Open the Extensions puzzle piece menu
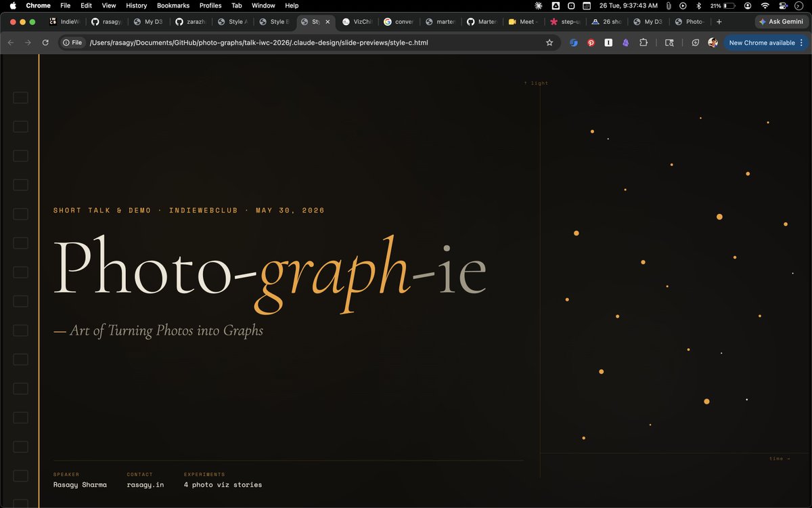 point(643,43)
